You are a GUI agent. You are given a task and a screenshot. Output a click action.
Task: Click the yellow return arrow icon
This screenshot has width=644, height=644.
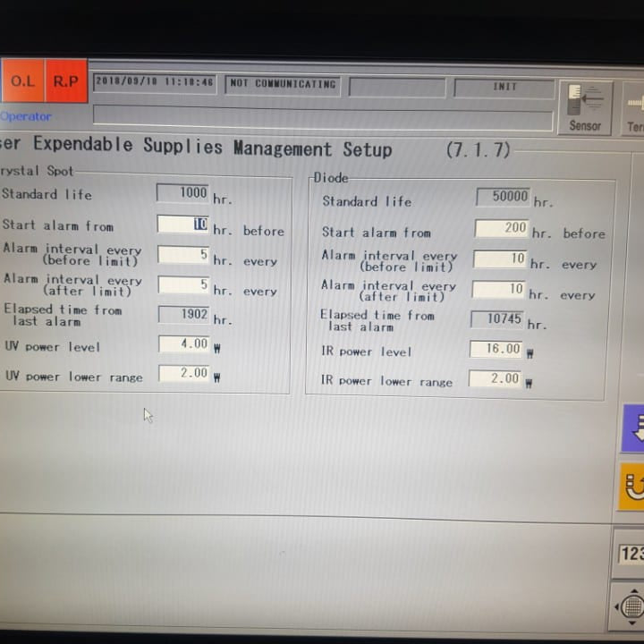click(x=632, y=487)
